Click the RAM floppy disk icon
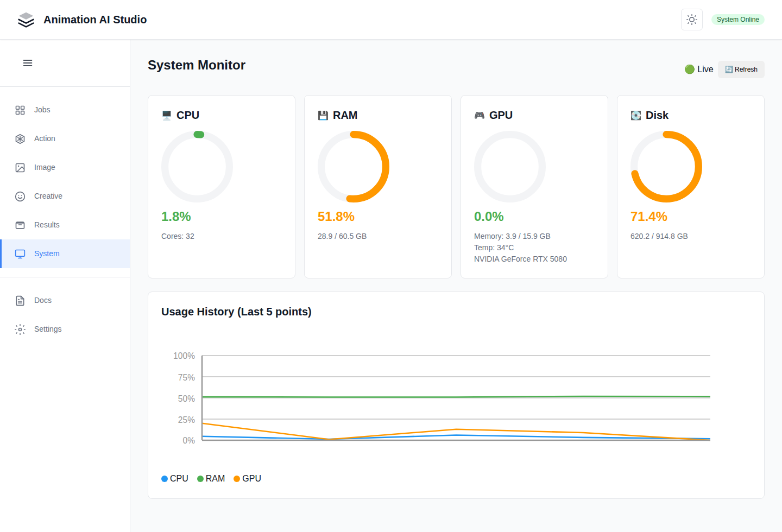 [323, 115]
